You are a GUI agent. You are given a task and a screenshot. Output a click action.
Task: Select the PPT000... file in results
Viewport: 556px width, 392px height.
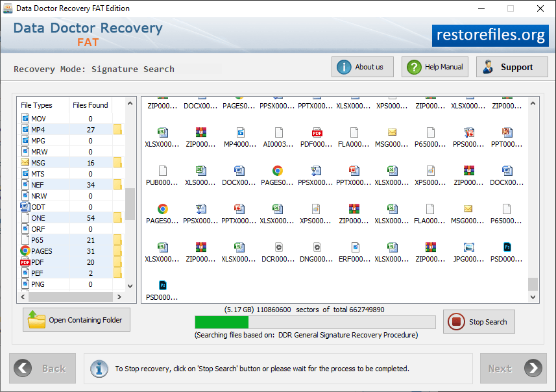click(x=507, y=138)
